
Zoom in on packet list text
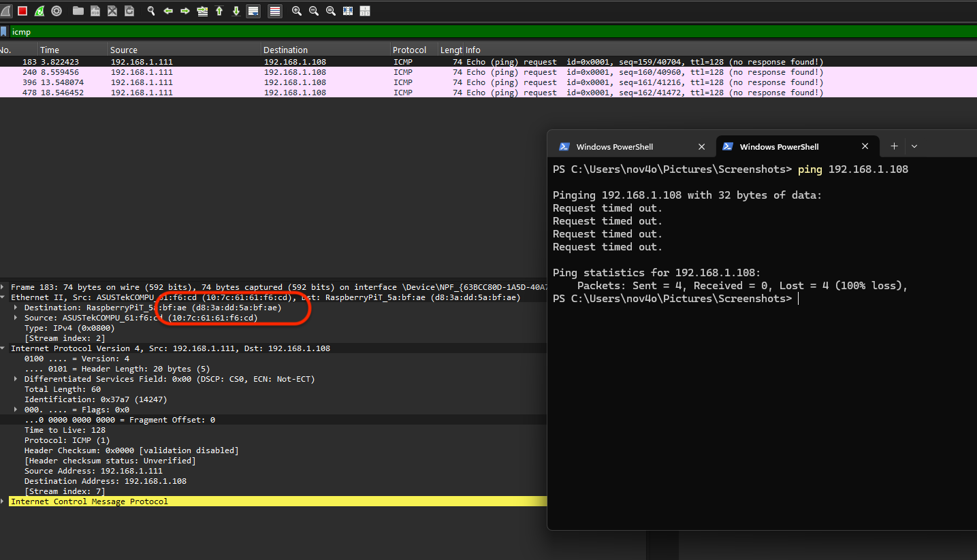pos(297,11)
